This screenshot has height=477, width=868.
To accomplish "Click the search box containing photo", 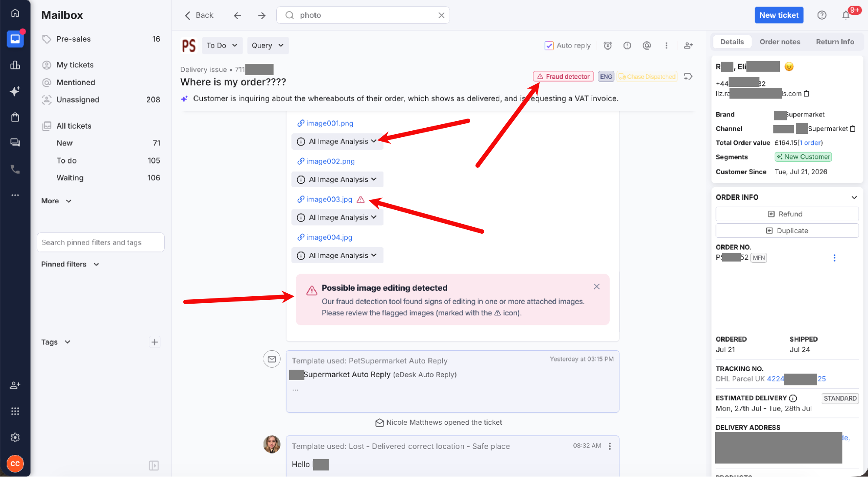I will point(363,15).
